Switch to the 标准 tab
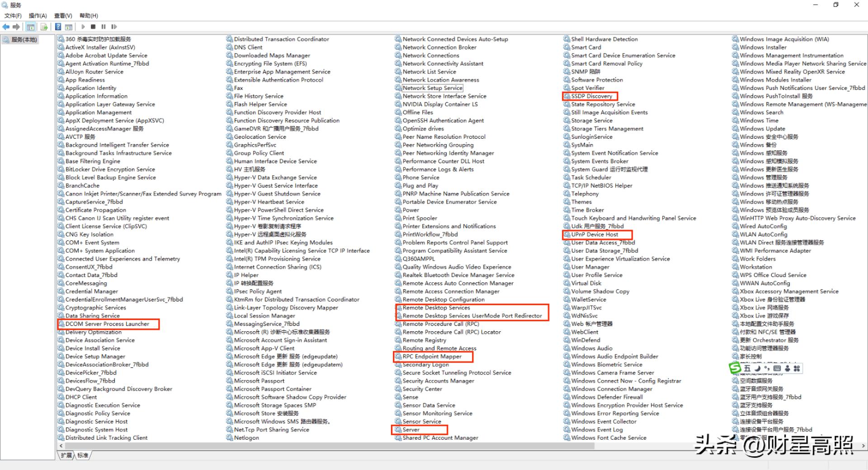This screenshot has height=470, width=868. tap(82, 456)
